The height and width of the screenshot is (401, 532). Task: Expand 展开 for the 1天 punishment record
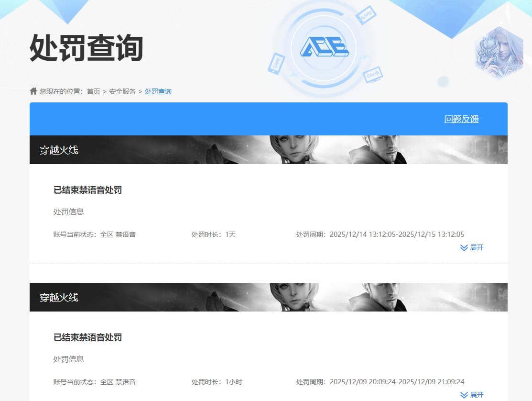pyautogui.click(x=472, y=247)
